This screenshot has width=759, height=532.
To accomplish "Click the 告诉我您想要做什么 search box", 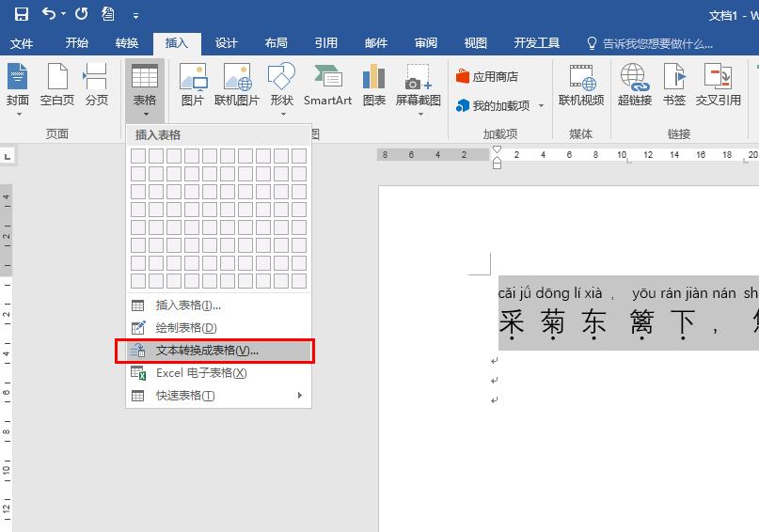I will [650, 44].
